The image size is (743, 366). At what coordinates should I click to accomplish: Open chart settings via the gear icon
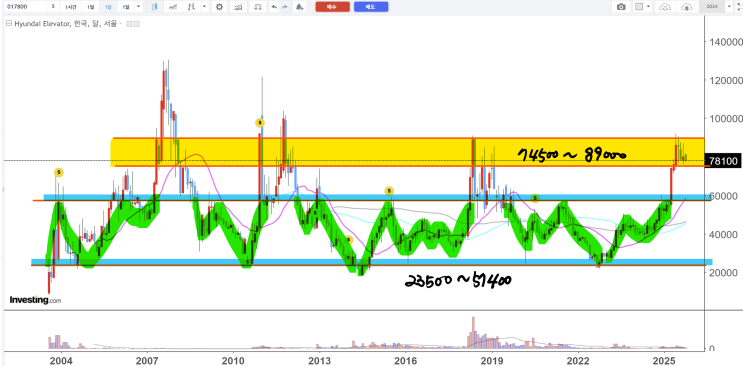[219, 7]
